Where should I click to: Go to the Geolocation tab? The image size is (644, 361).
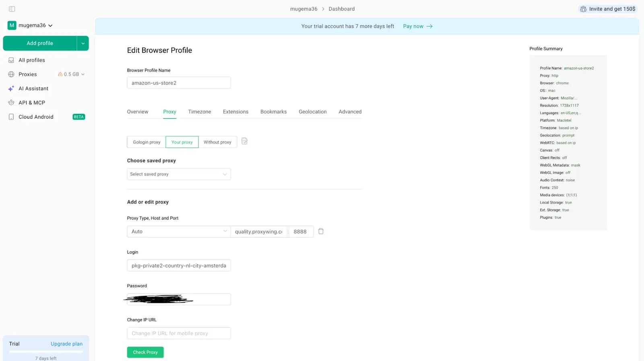point(313,112)
